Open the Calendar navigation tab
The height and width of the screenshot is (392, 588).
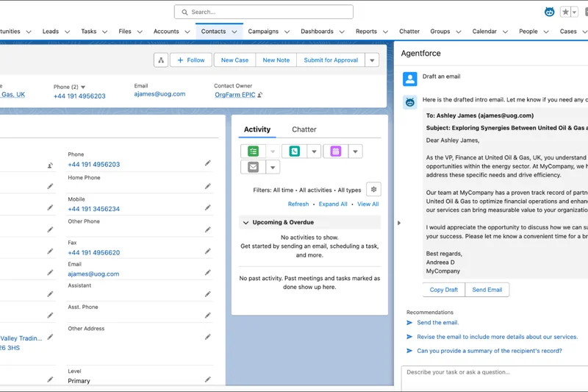point(484,32)
